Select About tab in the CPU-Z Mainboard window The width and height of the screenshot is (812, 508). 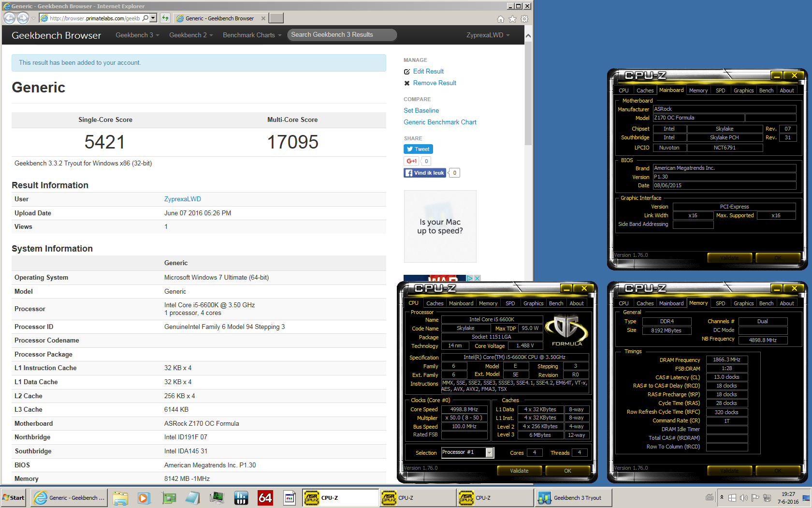tap(787, 90)
